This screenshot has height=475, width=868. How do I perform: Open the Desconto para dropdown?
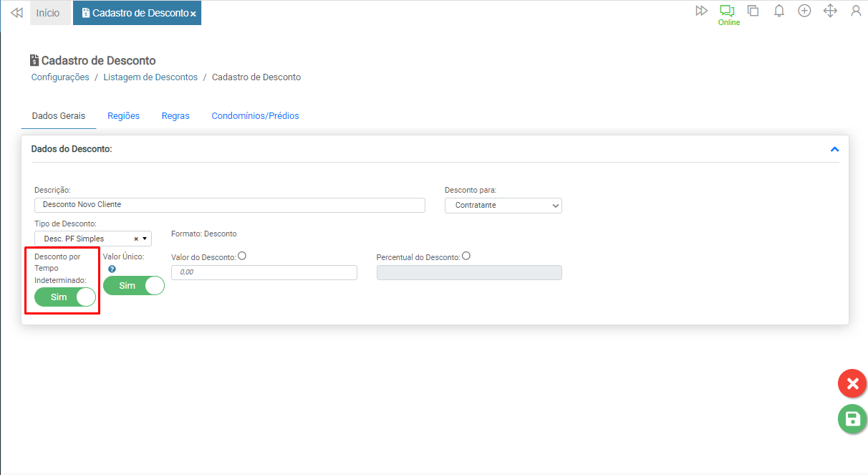tap(503, 205)
